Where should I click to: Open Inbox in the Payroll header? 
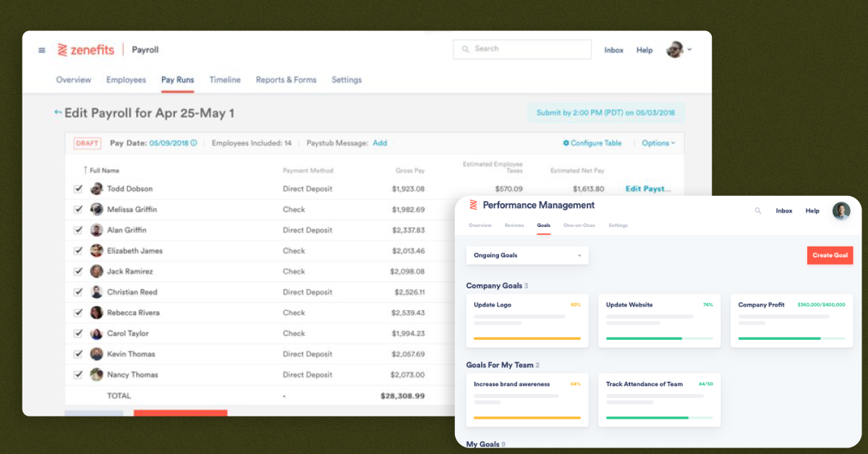tap(614, 50)
